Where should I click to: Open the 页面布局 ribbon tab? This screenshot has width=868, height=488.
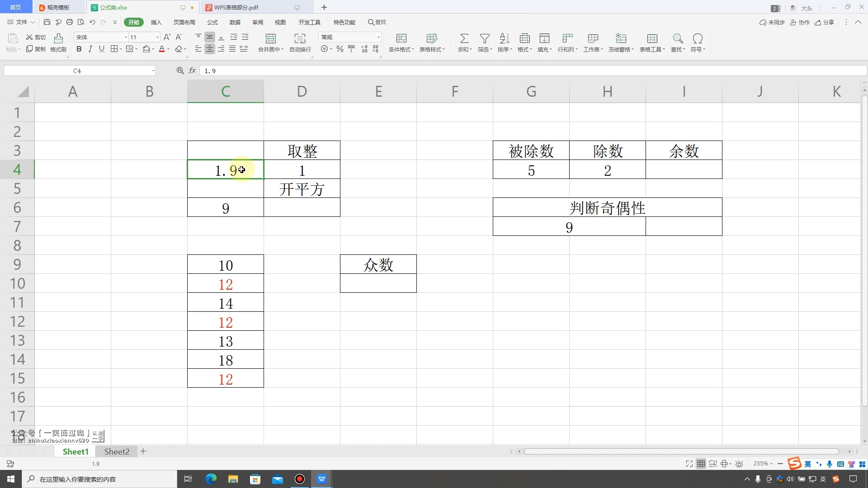click(184, 22)
